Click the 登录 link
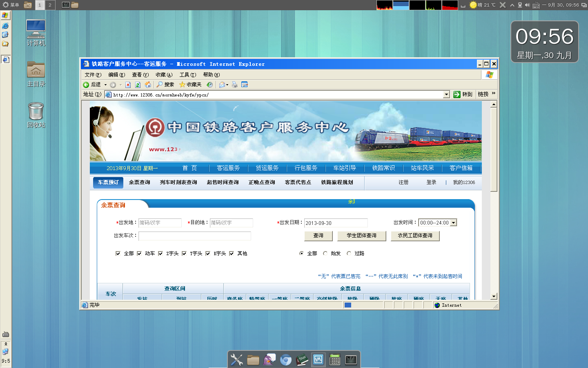This screenshot has height=368, width=588. click(x=431, y=182)
